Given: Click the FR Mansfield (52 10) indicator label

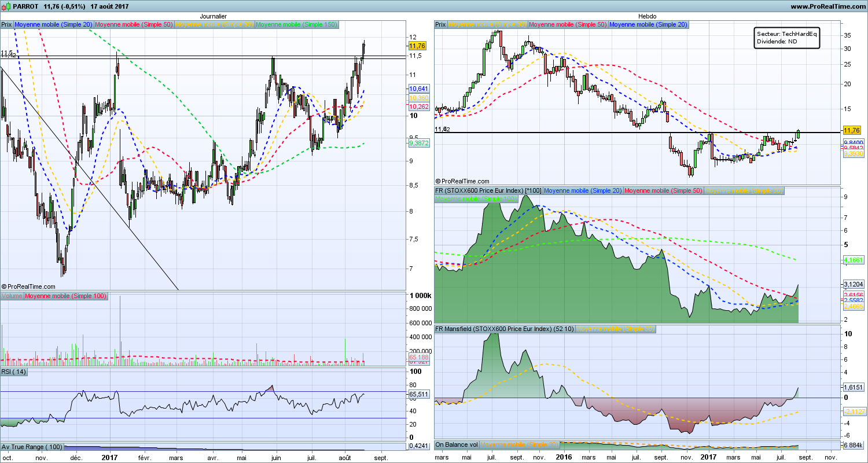Looking at the screenshot, I should point(504,329).
